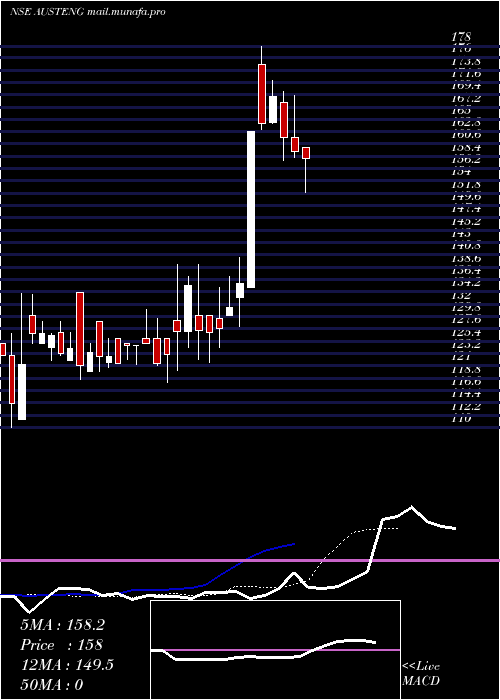This screenshot has width=500, height=700.
Task: Click the 12MA : 149.5 value
Action: point(67,665)
